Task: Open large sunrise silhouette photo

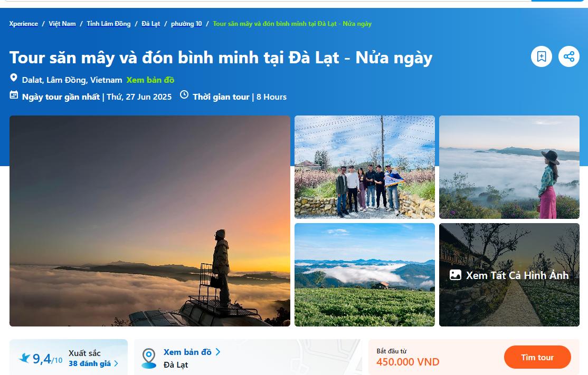Action: [149, 220]
